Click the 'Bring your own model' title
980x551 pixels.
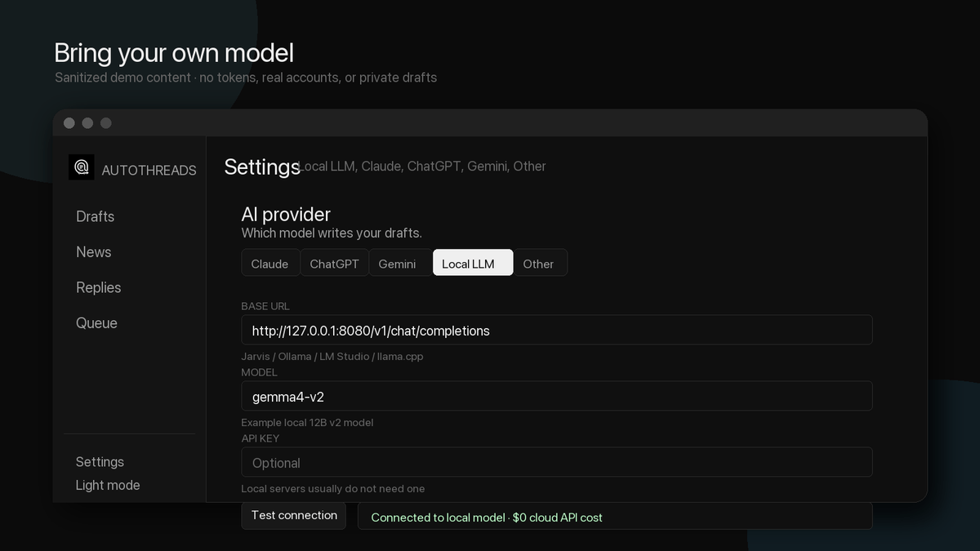tap(174, 53)
